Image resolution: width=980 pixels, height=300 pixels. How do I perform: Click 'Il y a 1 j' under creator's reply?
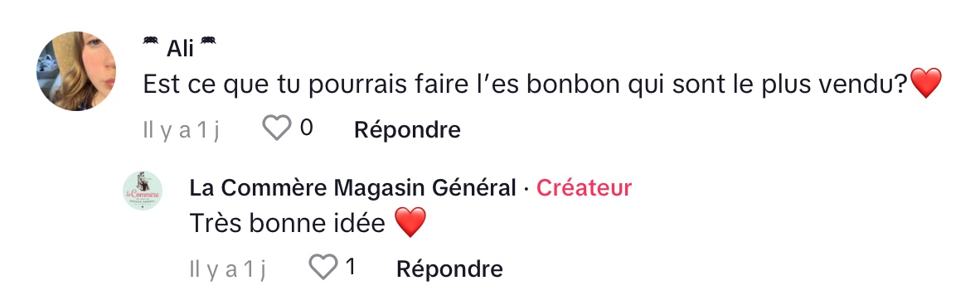227,270
